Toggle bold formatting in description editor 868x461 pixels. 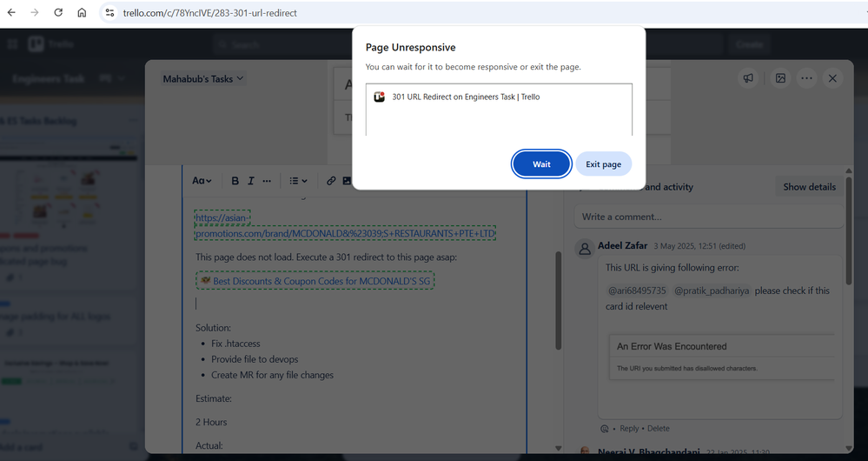click(x=235, y=181)
